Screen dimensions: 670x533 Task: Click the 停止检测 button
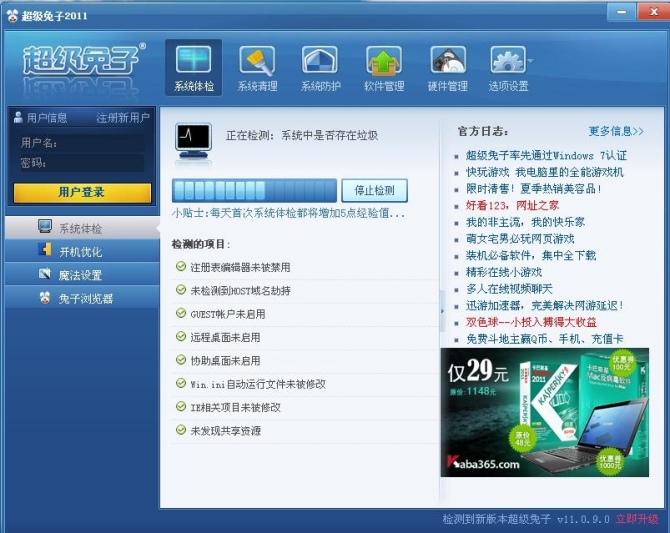pyautogui.click(x=374, y=190)
